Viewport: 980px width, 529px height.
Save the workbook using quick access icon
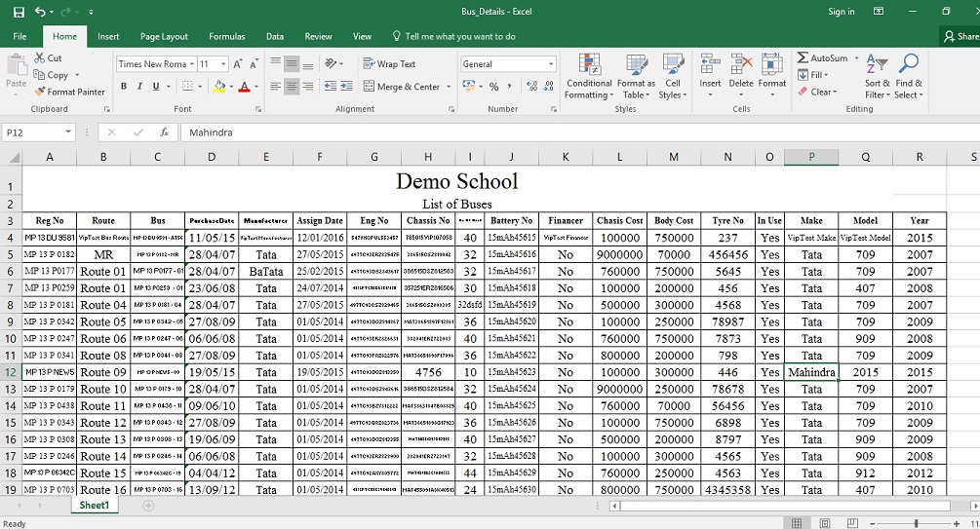click(x=19, y=12)
